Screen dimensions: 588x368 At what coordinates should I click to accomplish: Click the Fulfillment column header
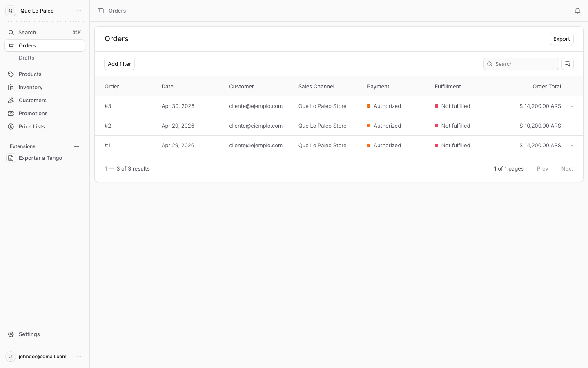448,86
